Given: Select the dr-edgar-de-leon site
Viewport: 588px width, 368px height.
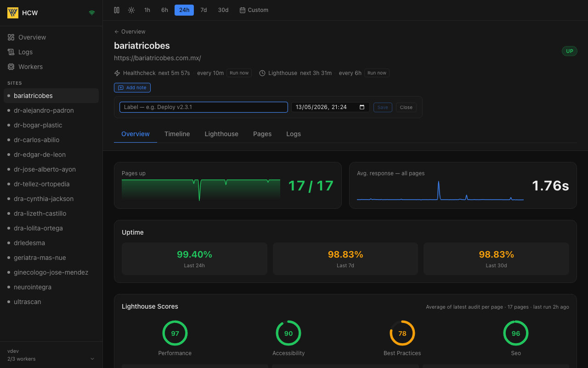Looking at the screenshot, I should tap(51, 155).
